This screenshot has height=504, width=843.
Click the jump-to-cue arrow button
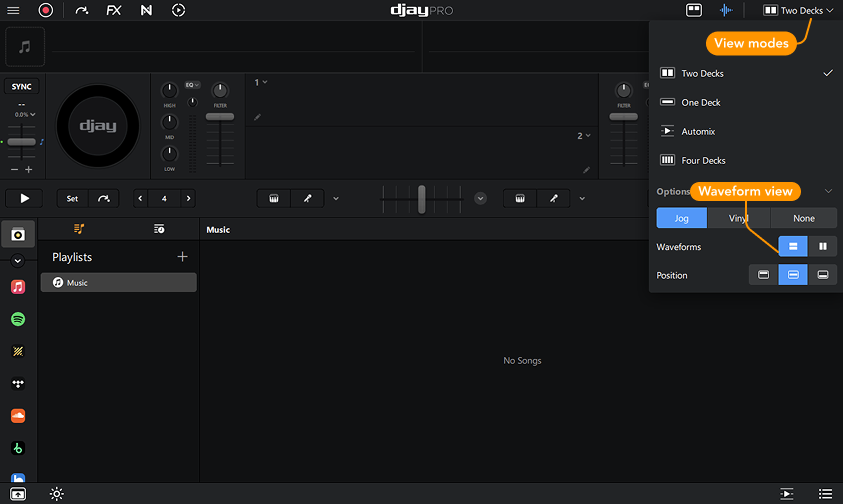[104, 198]
